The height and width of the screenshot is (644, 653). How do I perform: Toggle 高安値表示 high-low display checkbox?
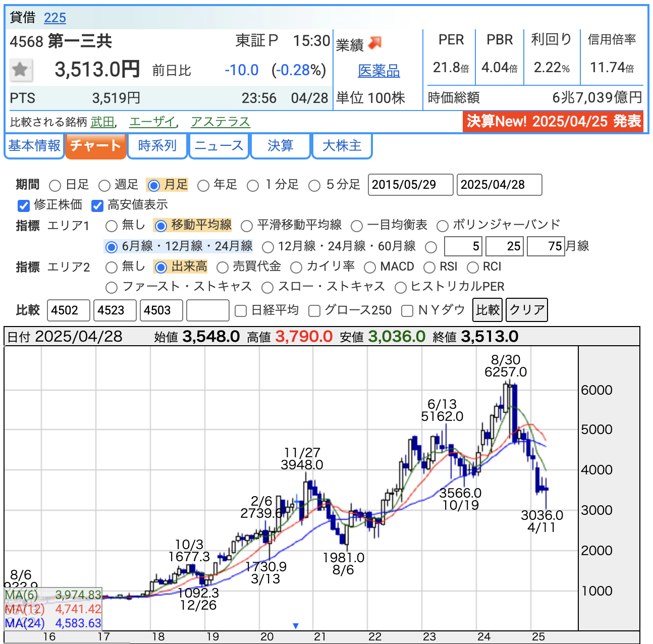click(97, 205)
